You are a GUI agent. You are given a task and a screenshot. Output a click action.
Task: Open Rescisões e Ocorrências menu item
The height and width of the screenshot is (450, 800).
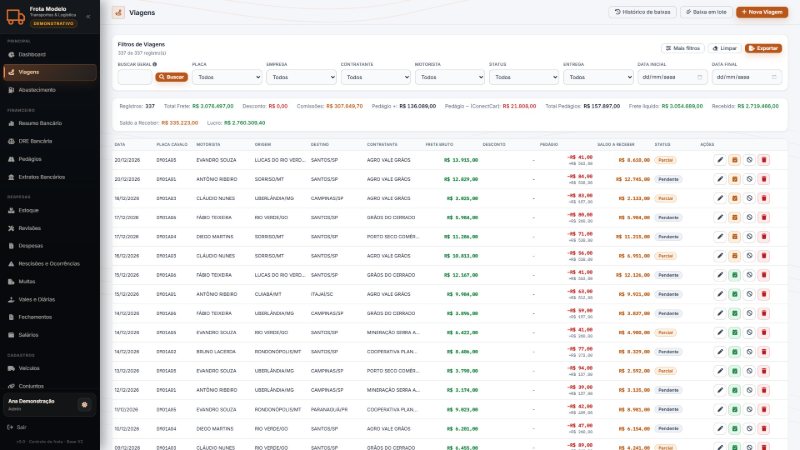pyautogui.click(x=49, y=264)
